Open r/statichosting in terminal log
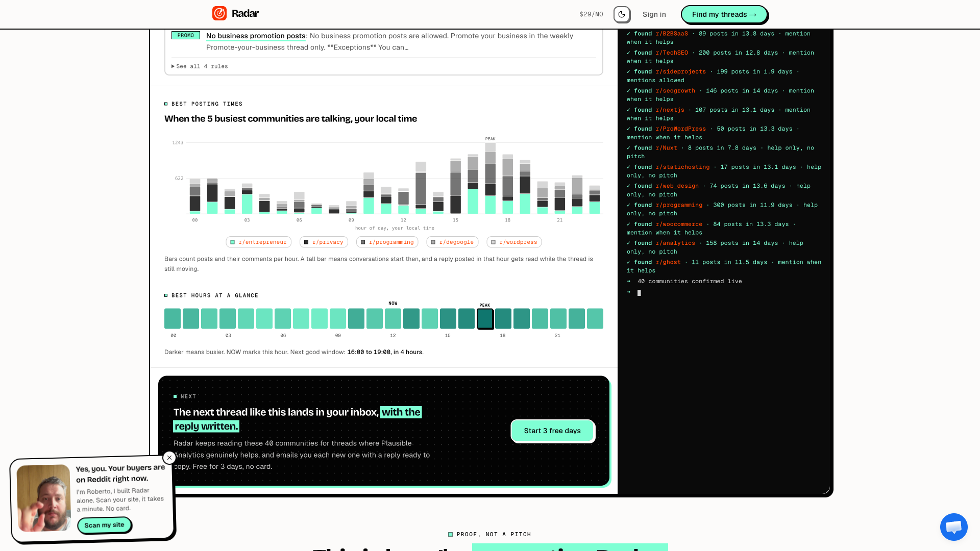Viewport: 980px width, 551px height. 682,167
